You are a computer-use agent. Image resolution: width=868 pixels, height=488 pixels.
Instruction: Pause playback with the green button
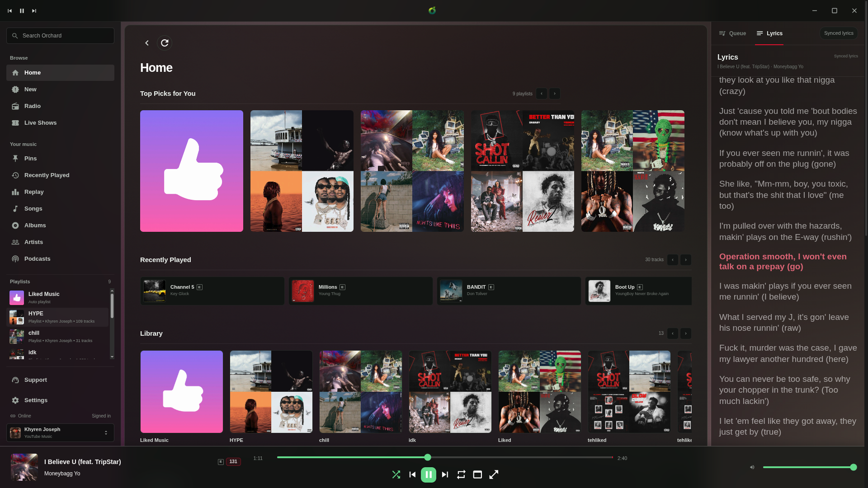point(429,475)
